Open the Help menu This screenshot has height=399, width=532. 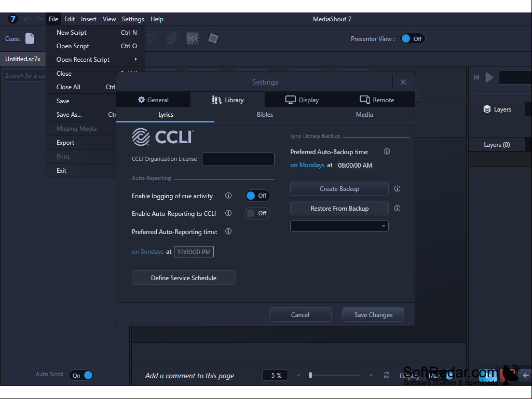[x=157, y=19]
